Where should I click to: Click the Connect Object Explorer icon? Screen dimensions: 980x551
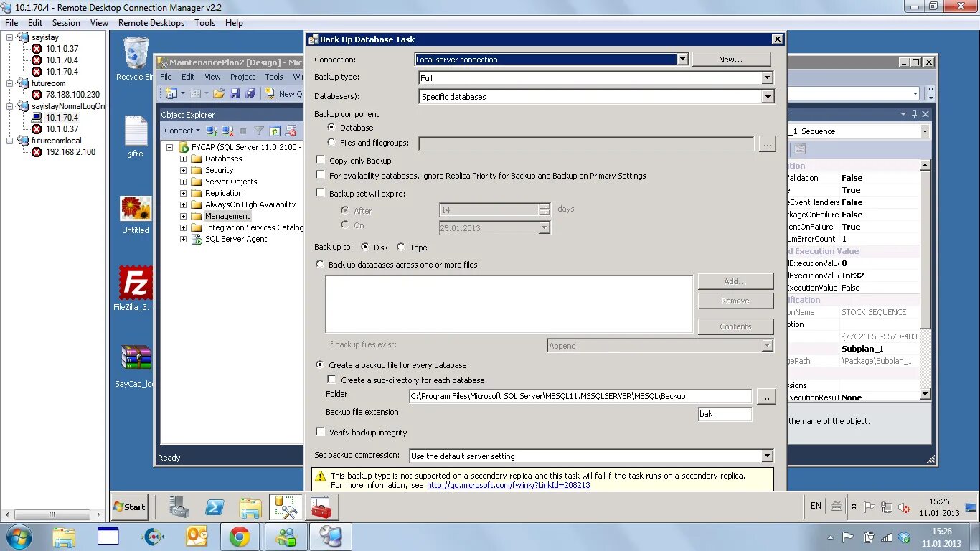coord(212,131)
